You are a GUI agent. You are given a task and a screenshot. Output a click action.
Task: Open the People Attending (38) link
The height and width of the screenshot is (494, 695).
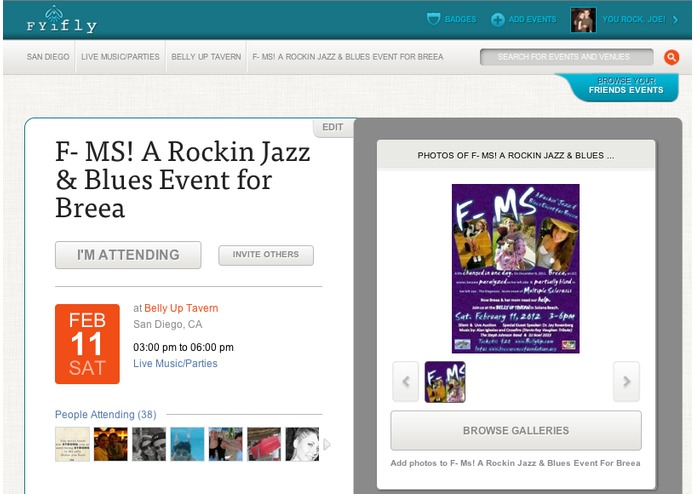(x=105, y=414)
